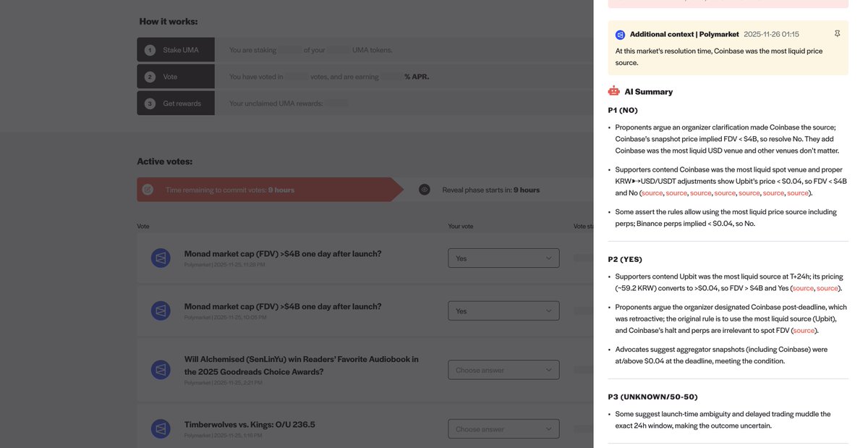Image resolution: width=868 pixels, height=448 pixels.
Task: Click the commit votes edit icon
Action: coord(148,190)
